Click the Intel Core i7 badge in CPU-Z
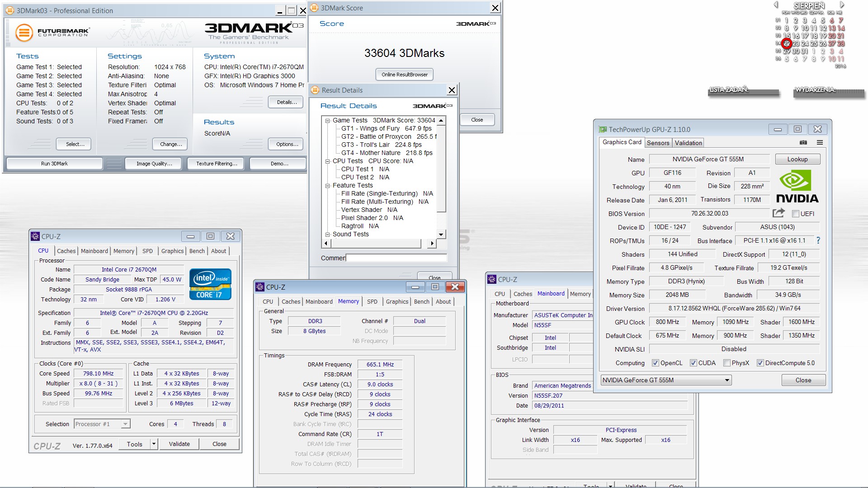Viewport: 868px width, 488px height. pyautogui.click(x=211, y=284)
